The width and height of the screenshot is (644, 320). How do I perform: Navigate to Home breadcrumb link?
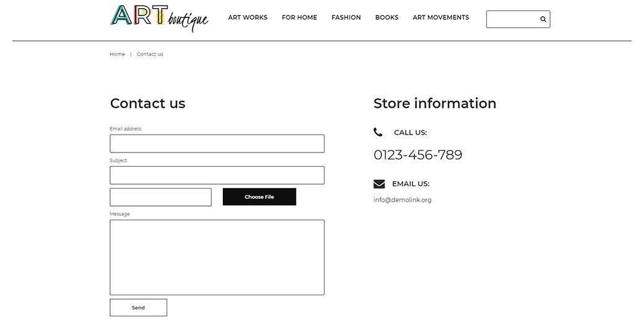117,54
